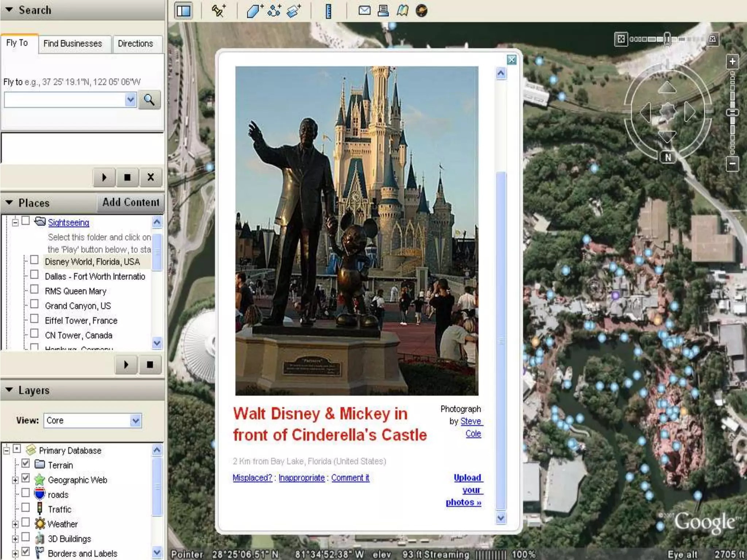This screenshot has height=560, width=747.
Task: Uncheck the Terrain layer checkbox
Action: coord(26,463)
